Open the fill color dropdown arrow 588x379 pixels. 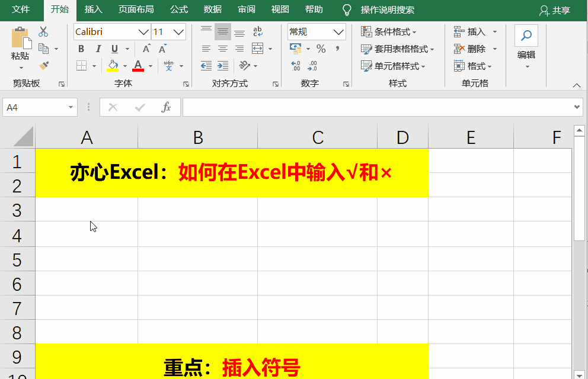click(124, 65)
